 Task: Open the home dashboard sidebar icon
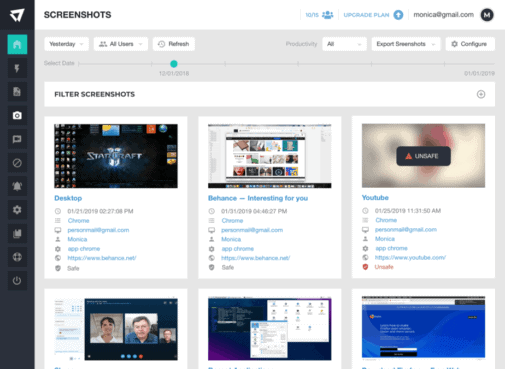[x=17, y=44]
